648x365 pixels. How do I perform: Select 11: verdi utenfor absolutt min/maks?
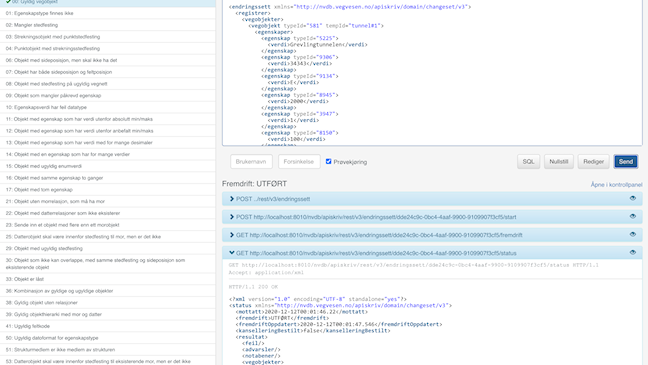[x=107, y=119]
